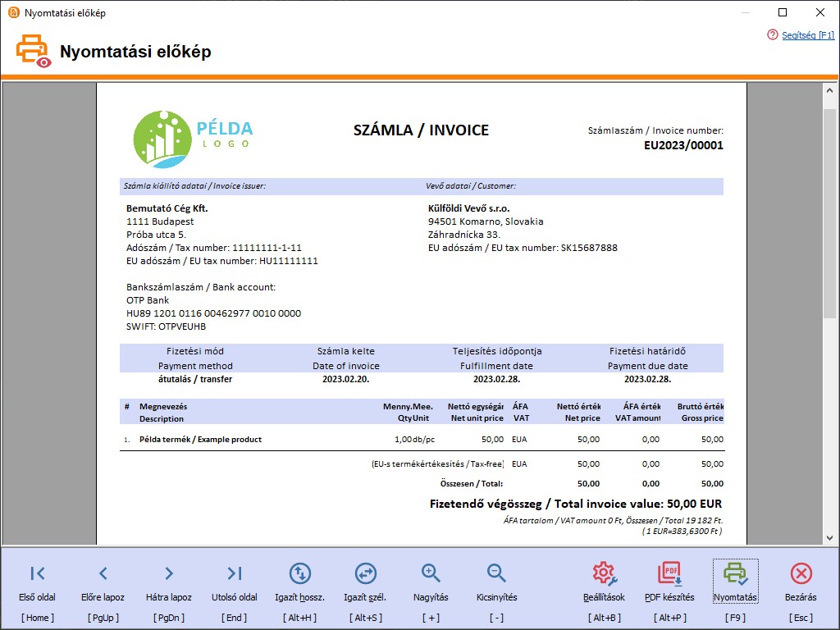The width and height of the screenshot is (840, 630).
Task: Click the scrollbar down arrow
Action: click(x=830, y=538)
